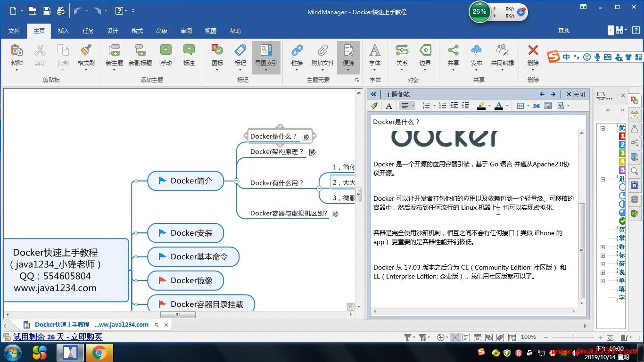This screenshot has height=362, width=644.
Task: Click the red 删除 delete icon
Action: [533, 50]
